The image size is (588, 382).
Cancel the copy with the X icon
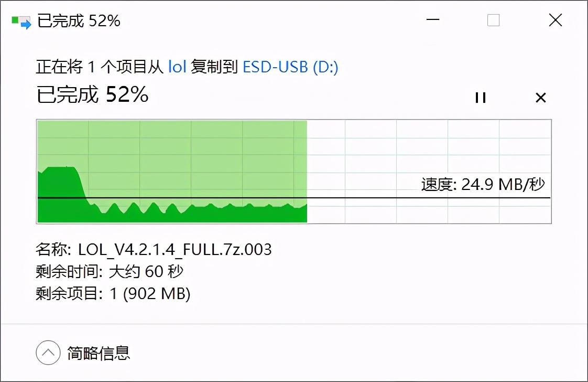(540, 98)
